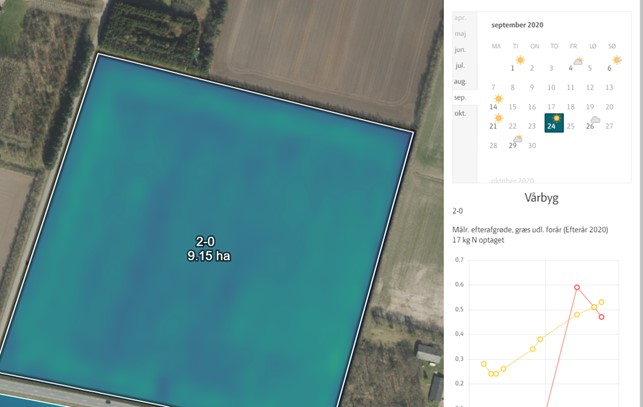Click the sun icon on September 1
Viewport: 643px width, 407px height.
click(x=514, y=61)
